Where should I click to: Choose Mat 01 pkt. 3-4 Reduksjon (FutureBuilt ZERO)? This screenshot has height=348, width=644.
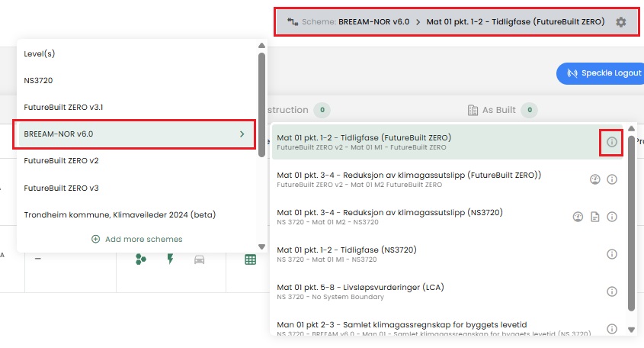[447, 179]
